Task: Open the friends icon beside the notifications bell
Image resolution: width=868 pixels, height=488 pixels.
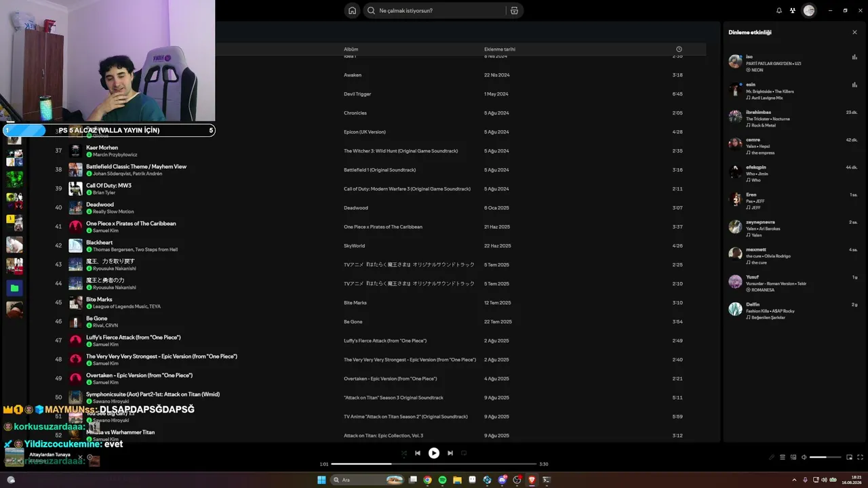Action: pos(793,11)
